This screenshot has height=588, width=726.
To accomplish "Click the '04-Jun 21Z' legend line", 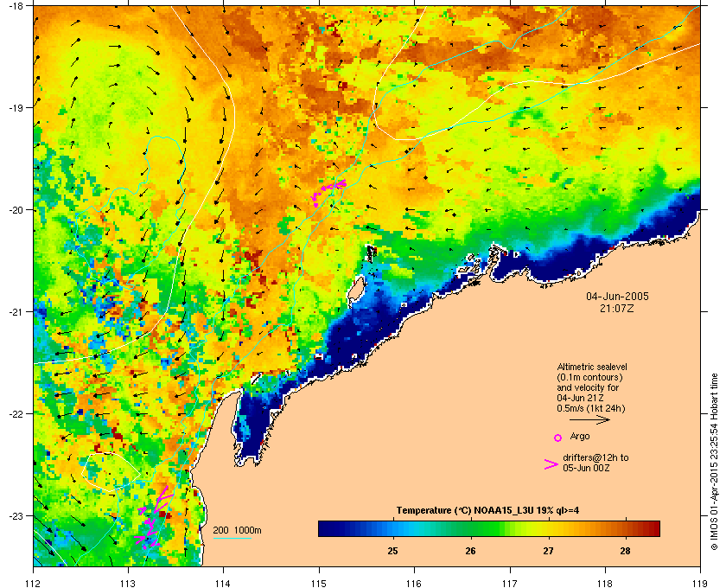I will tap(580, 398).
